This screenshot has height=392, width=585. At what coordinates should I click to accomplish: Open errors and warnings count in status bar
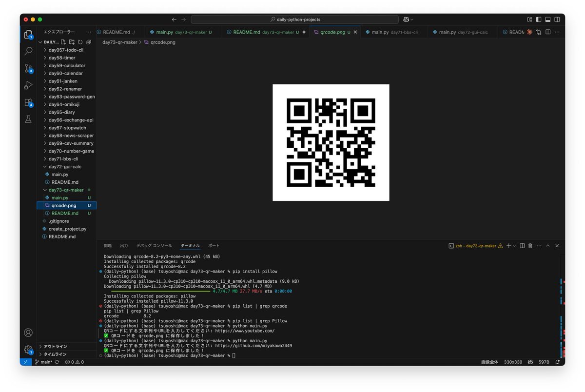(75, 362)
